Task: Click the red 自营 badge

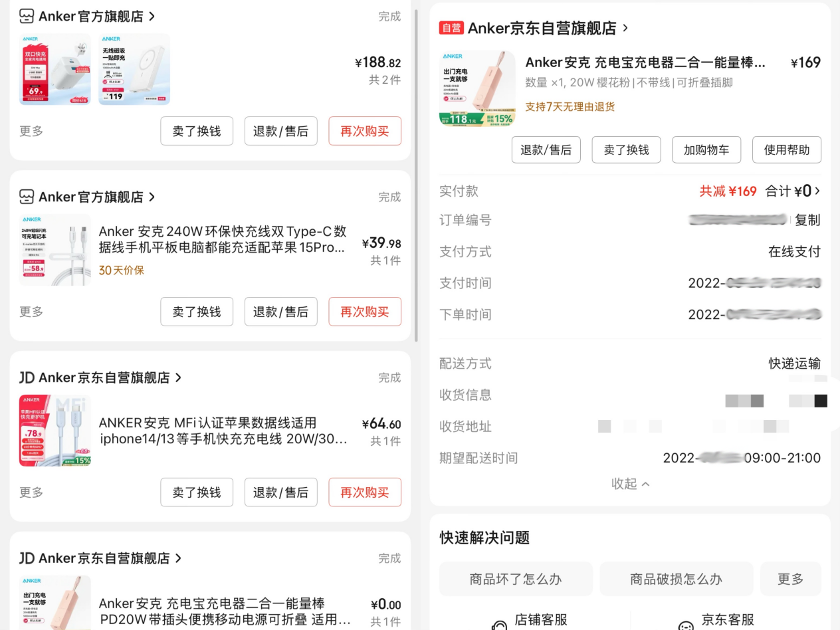Action: click(x=451, y=28)
